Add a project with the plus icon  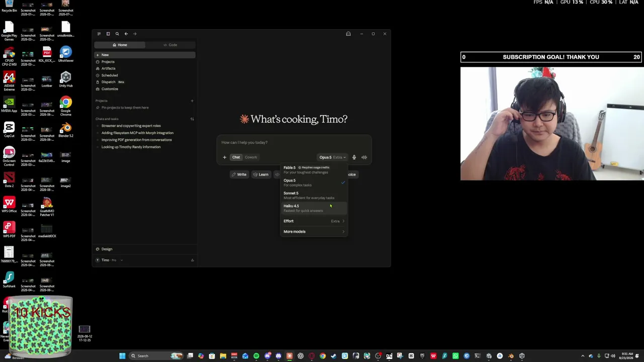(x=192, y=101)
